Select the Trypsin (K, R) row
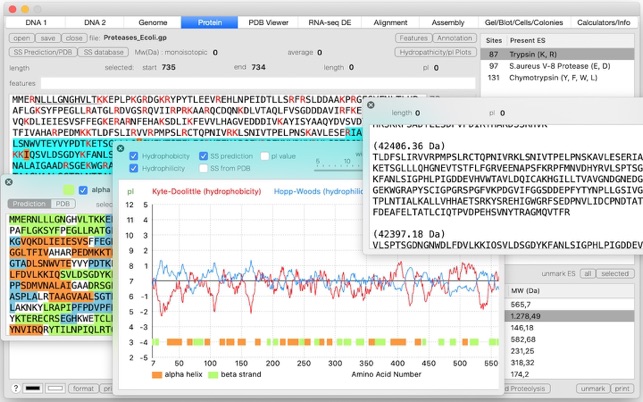The width and height of the screenshot is (643, 402). 557,54
